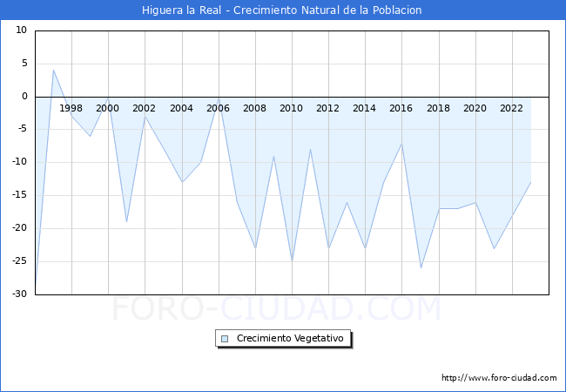Click the Crecimiento Vegetativo legend color swatch
Screen dimensions: 566x392
point(225,339)
